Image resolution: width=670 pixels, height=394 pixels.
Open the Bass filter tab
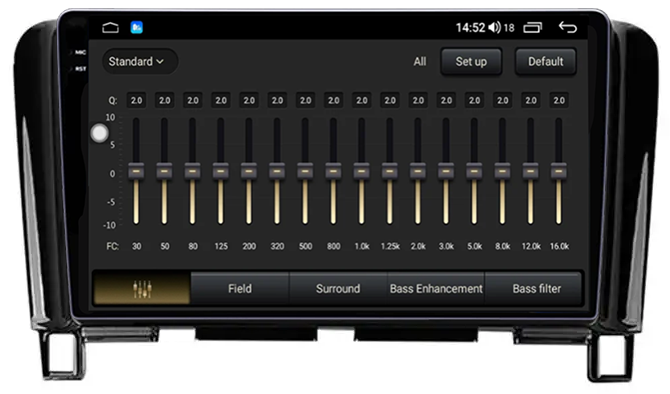(537, 289)
